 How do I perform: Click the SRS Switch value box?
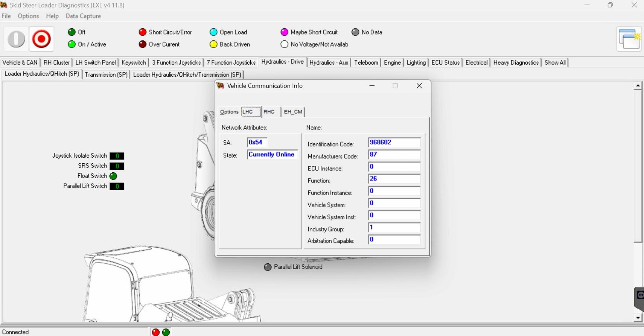point(117,166)
